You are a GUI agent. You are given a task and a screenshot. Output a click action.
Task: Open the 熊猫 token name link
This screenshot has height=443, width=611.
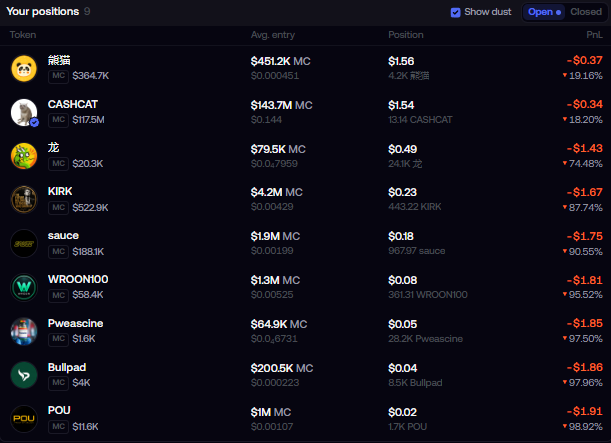59,60
